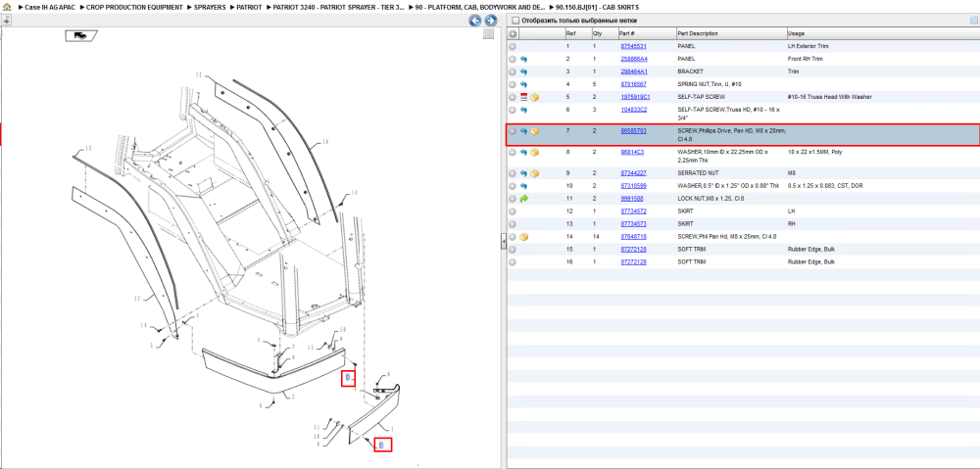Click the blue arrow icon on the SERRATED NUT row

click(x=523, y=173)
